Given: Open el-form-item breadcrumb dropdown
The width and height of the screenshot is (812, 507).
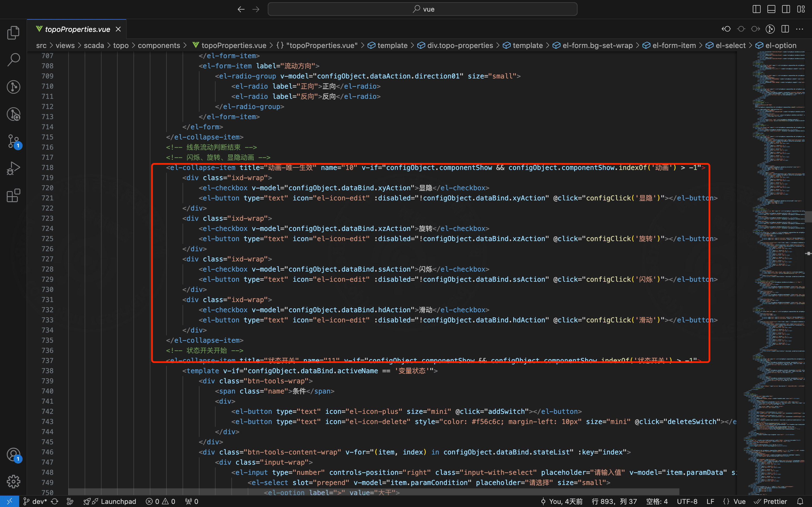Looking at the screenshot, I should (669, 45).
